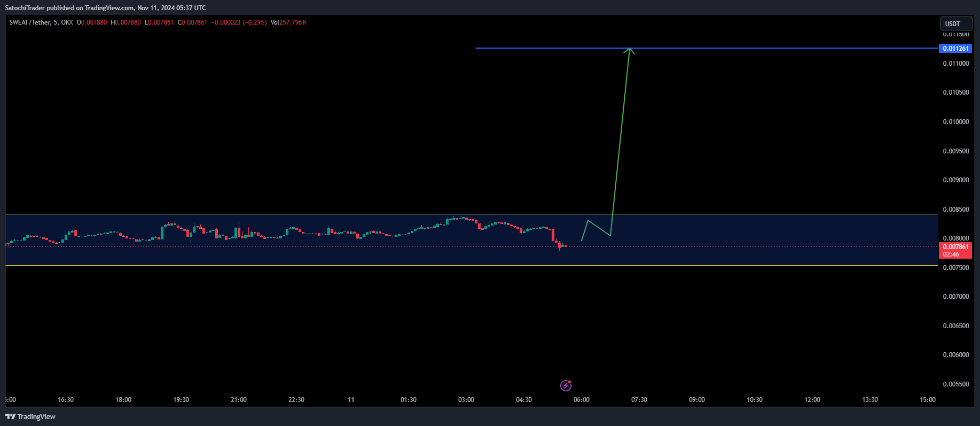Click the 0.010000 price axis label
The width and height of the screenshot is (980, 426).
[956, 122]
